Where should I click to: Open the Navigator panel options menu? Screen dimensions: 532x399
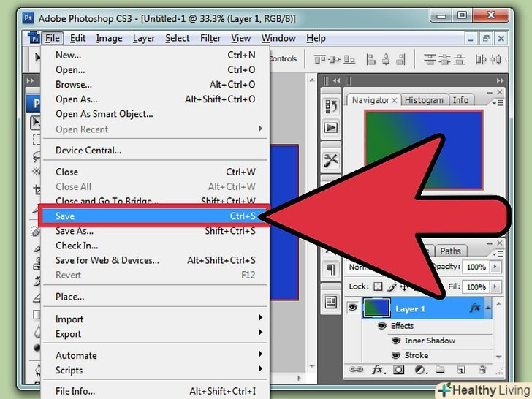(x=498, y=103)
